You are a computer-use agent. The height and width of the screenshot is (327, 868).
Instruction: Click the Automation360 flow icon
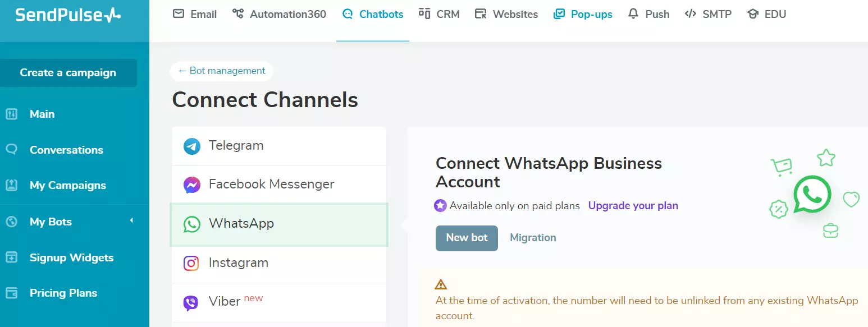(238, 13)
